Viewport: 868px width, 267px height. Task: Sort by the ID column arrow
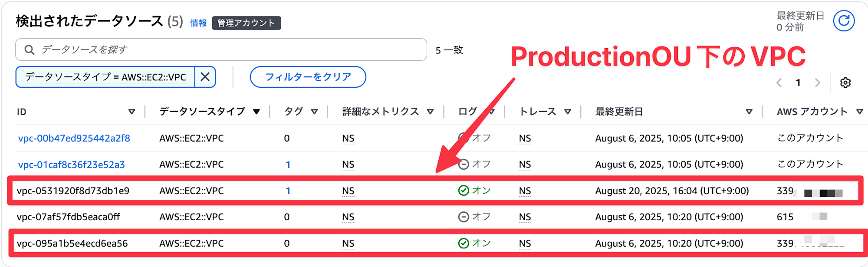pyautogui.click(x=132, y=112)
